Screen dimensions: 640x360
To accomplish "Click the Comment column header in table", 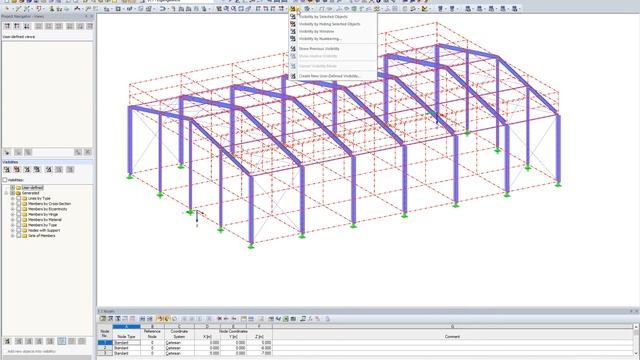I will (452, 337).
